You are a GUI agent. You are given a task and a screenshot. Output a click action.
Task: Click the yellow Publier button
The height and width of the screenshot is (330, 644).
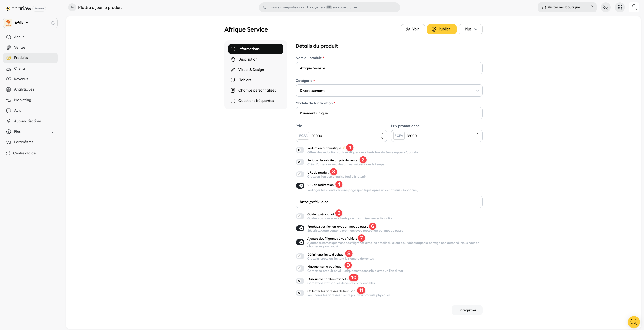tap(441, 29)
